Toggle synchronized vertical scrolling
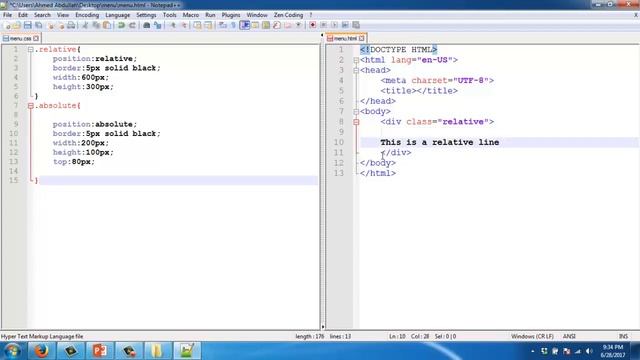Image resolution: width=640 pixels, height=360 pixels. [x=198, y=25]
